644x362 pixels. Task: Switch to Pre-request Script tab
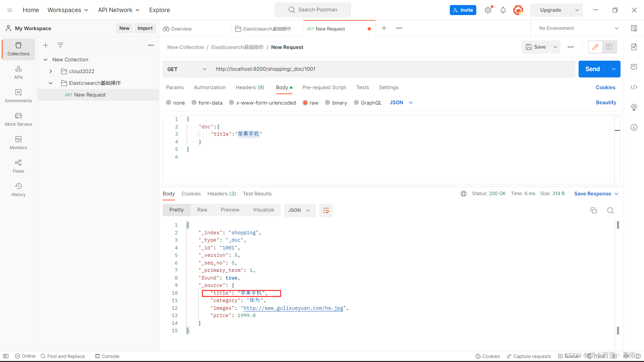click(x=324, y=87)
